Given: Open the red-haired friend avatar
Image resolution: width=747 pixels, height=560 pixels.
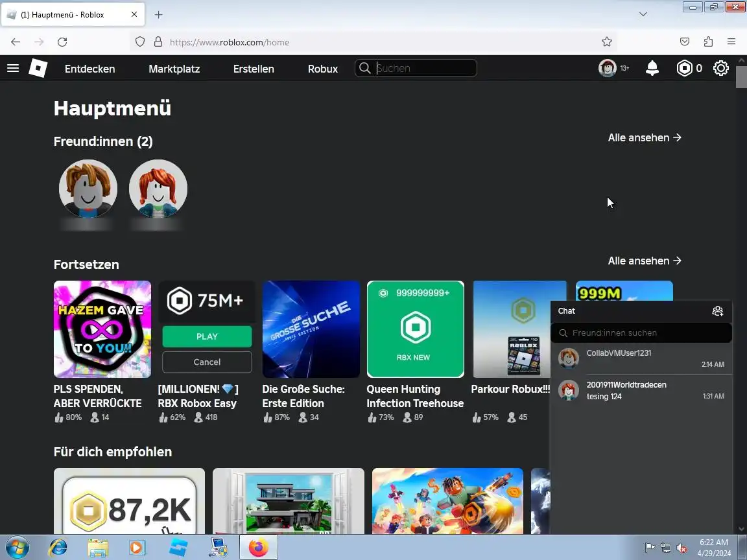Looking at the screenshot, I should [158, 189].
